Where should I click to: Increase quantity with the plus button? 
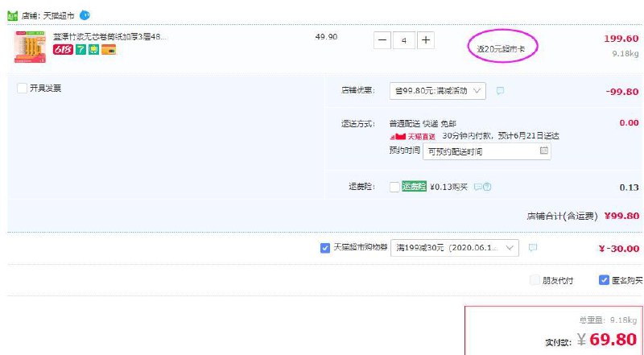coord(426,40)
